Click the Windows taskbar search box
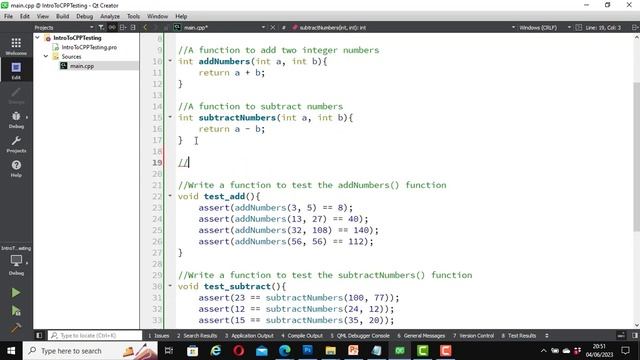The width and height of the screenshot is (640, 360). (90, 351)
